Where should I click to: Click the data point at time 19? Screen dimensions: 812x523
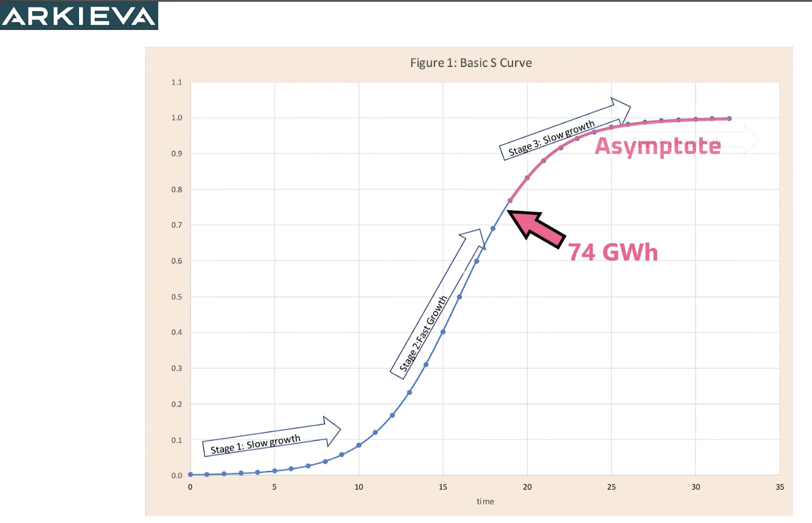tap(509, 200)
